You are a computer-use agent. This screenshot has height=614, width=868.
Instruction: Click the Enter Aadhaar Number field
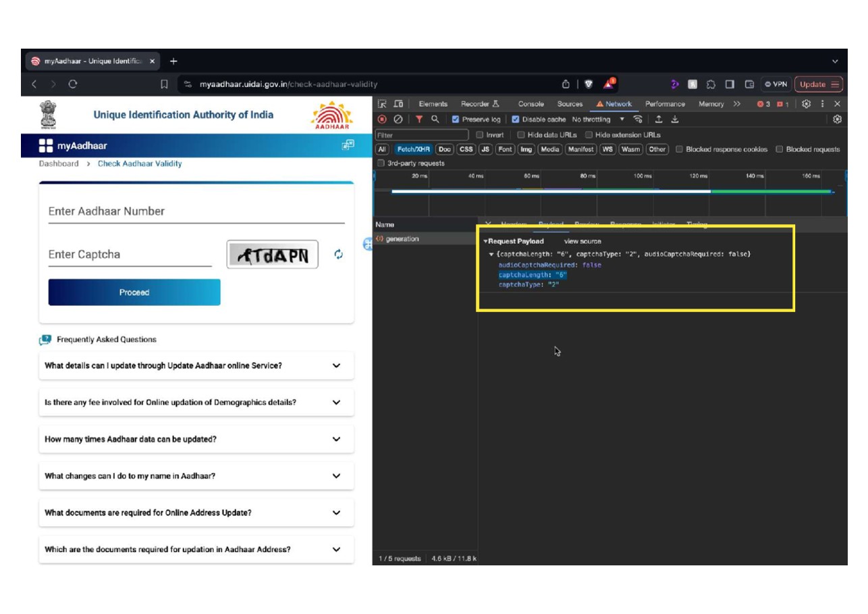(x=196, y=211)
